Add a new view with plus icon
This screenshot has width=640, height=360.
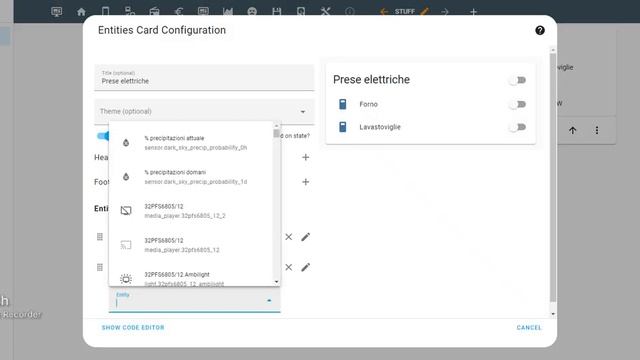pyautogui.click(x=473, y=12)
